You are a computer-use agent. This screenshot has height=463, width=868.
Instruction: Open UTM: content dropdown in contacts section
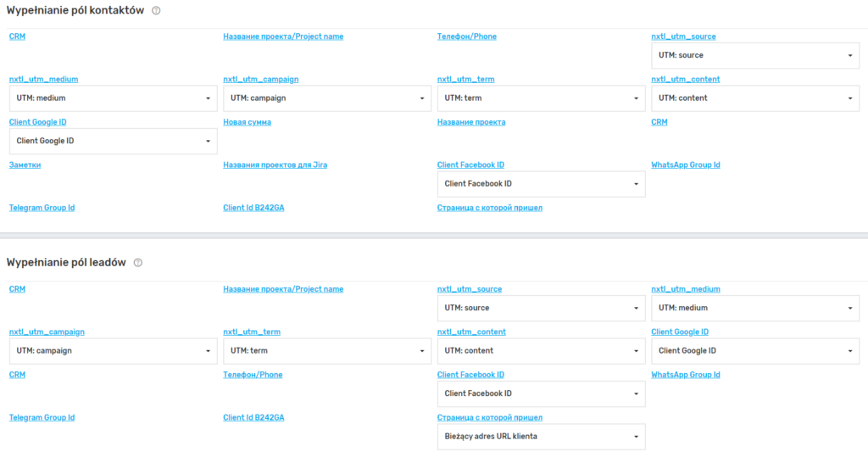tap(754, 98)
